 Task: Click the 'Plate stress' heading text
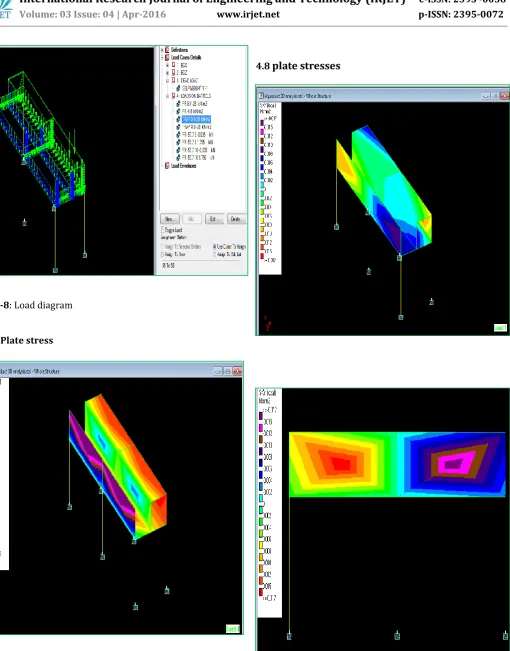(x=27, y=340)
